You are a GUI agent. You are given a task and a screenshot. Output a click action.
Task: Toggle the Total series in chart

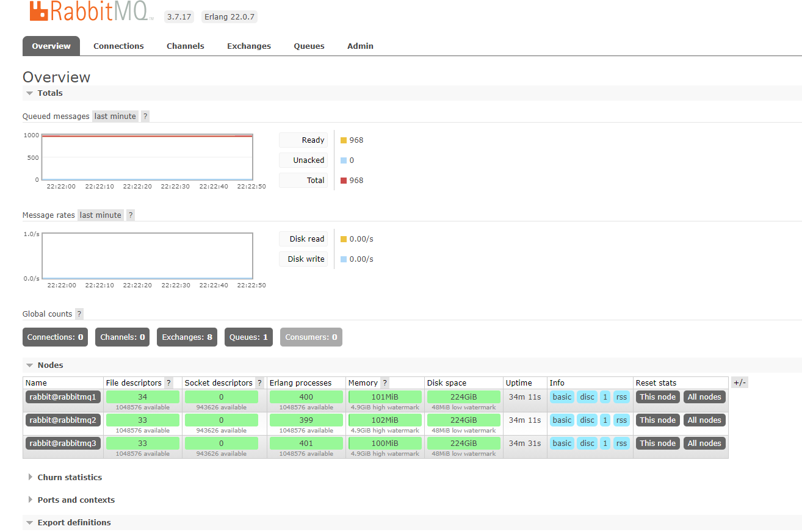[303, 180]
